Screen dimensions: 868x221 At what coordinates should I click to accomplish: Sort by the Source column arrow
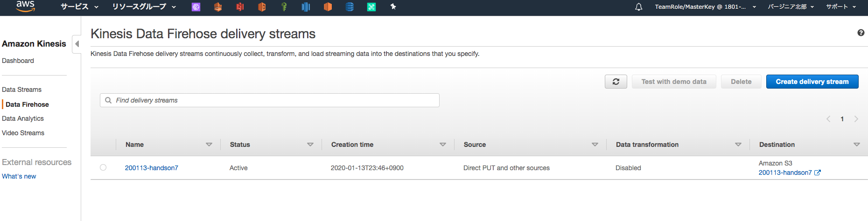595,145
